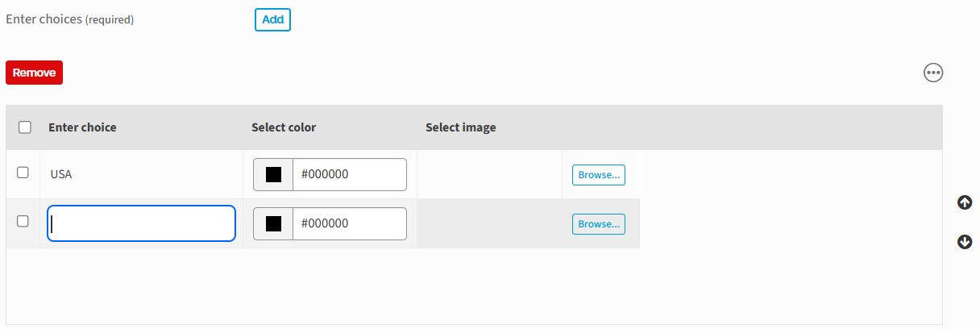Click the Select image column header
The width and height of the screenshot is (980, 329).
[460, 127]
